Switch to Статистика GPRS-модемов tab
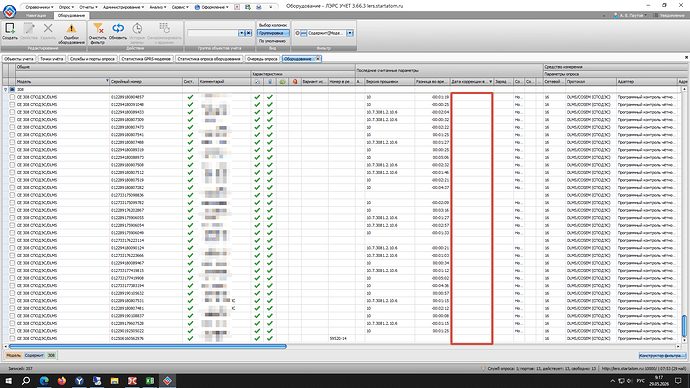The height and width of the screenshot is (388, 690). [146, 59]
